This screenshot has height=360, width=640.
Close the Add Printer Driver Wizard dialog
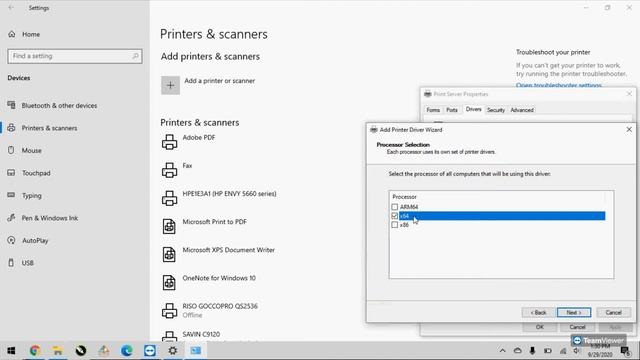[x=629, y=129]
